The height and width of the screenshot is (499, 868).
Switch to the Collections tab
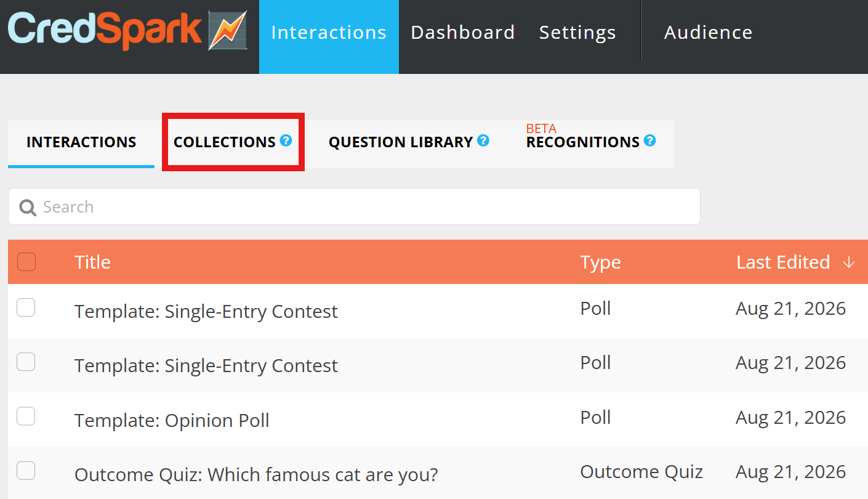coord(225,142)
